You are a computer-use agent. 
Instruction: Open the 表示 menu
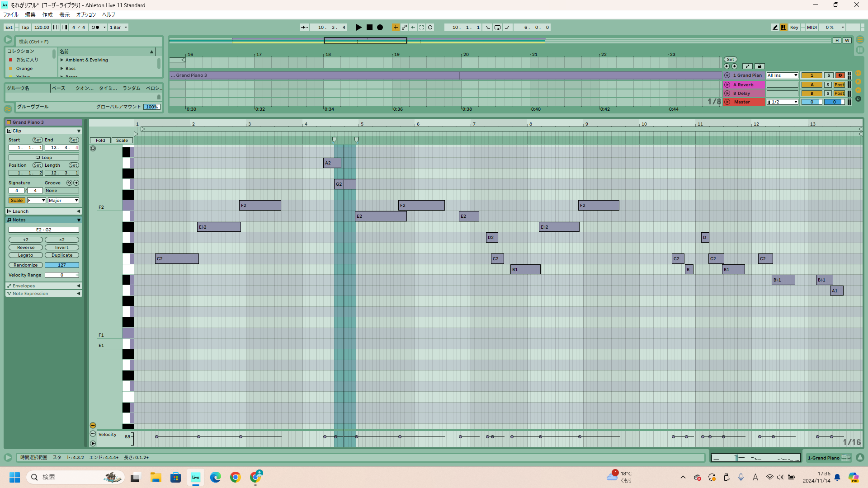click(x=65, y=15)
